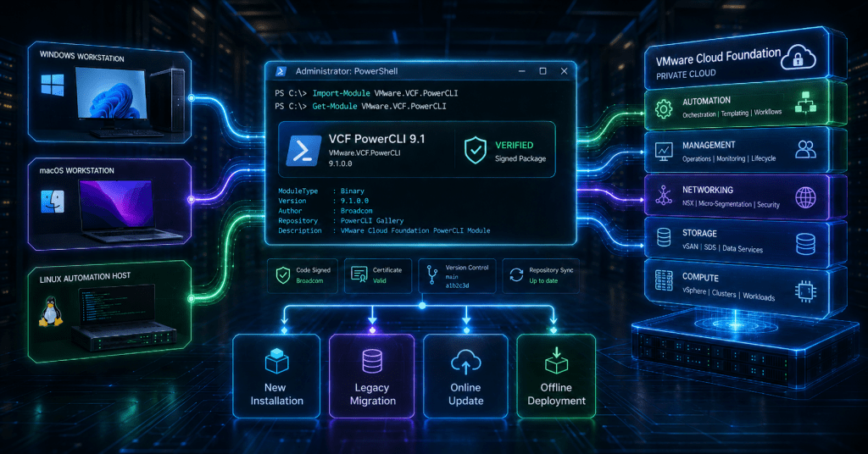Click the Code Signed shield icon
This screenshot has height=454, width=868.
(x=283, y=274)
